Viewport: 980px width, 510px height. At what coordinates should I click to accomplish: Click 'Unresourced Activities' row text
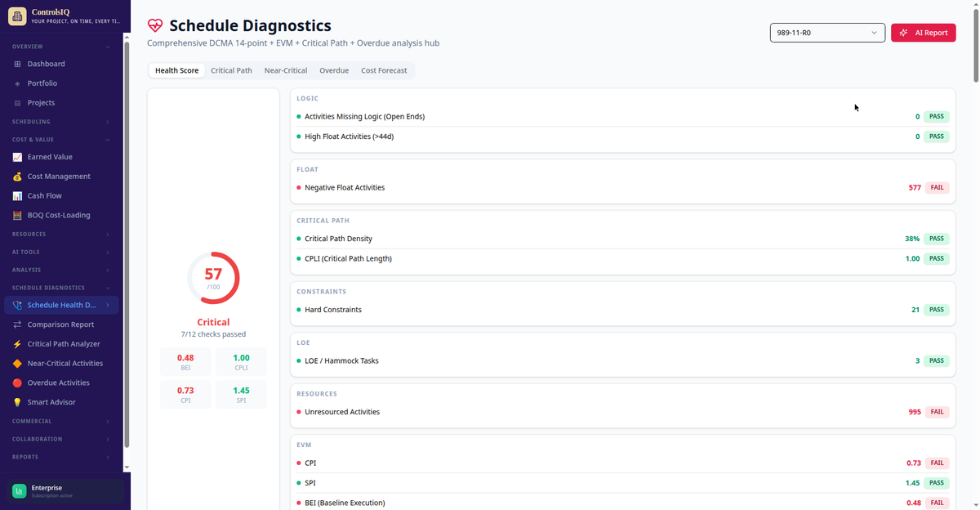point(342,412)
